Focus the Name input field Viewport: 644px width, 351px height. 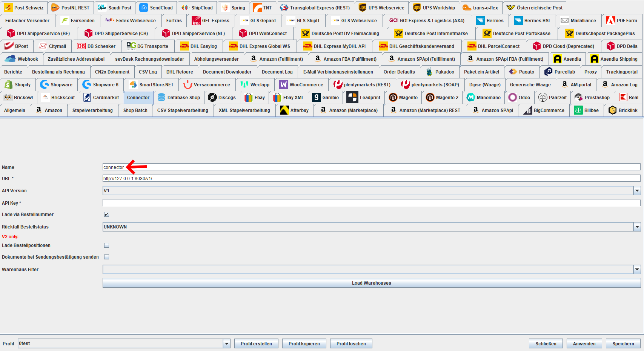tap(372, 167)
